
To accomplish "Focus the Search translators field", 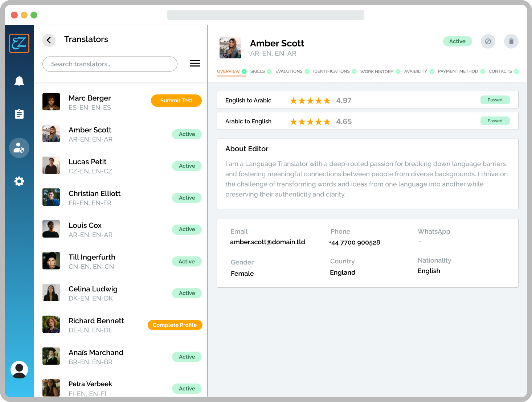I will tap(110, 64).
